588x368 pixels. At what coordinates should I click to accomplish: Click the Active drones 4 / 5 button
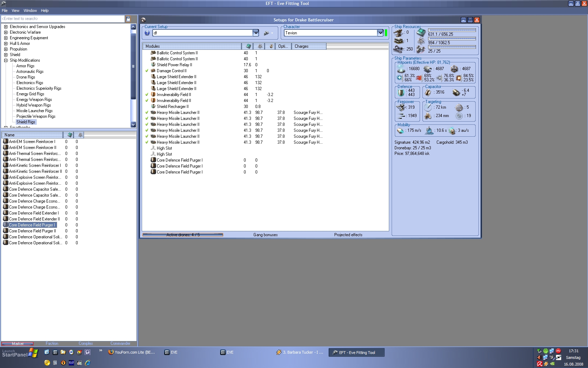(x=183, y=235)
